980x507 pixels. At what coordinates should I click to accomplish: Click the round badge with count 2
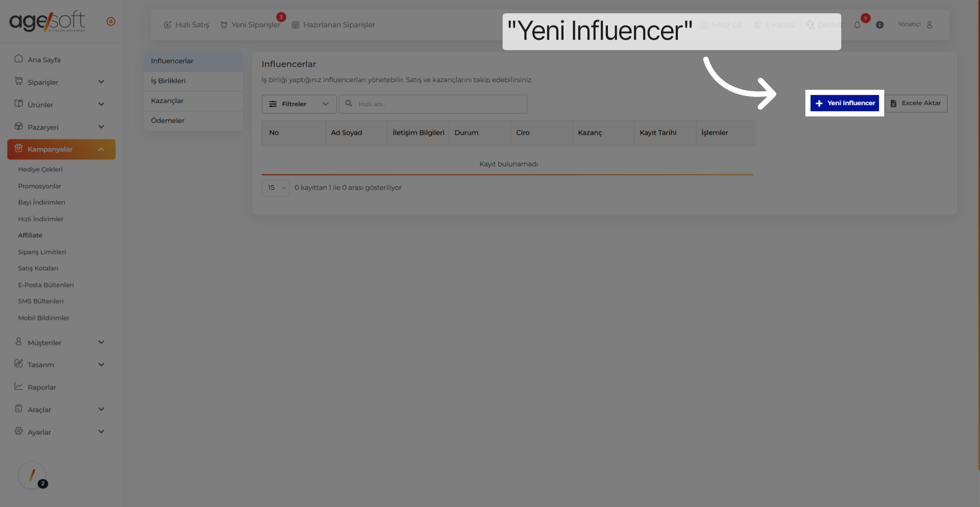43,484
